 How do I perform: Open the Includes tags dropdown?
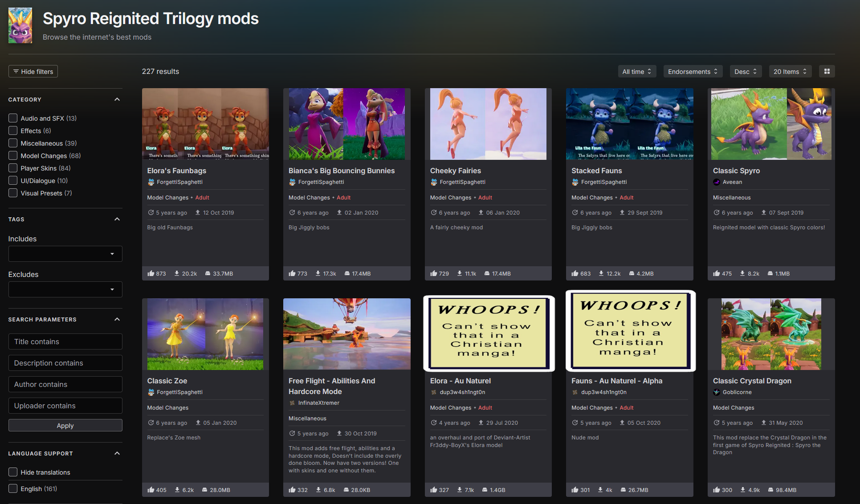point(65,254)
